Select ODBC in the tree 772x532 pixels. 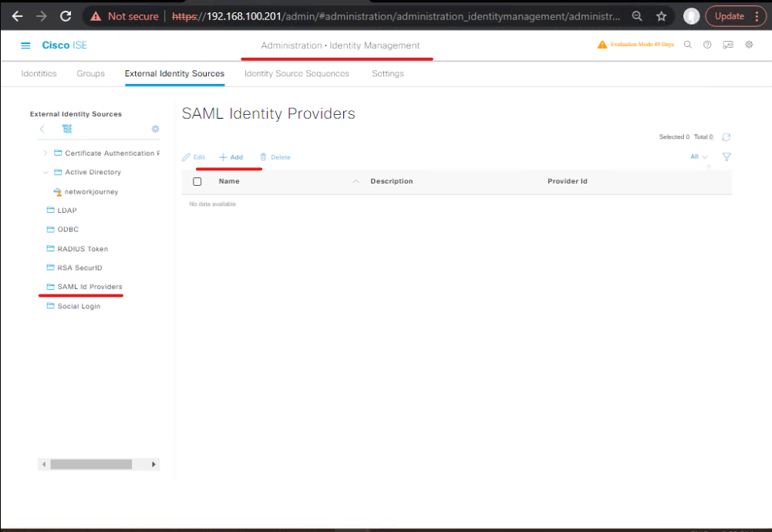click(x=68, y=229)
